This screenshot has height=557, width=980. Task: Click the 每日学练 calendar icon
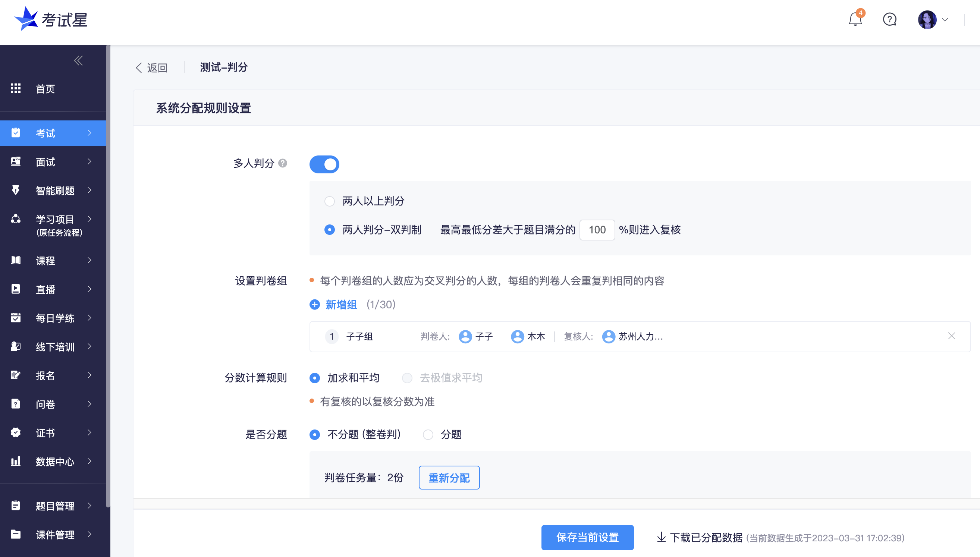click(x=16, y=318)
